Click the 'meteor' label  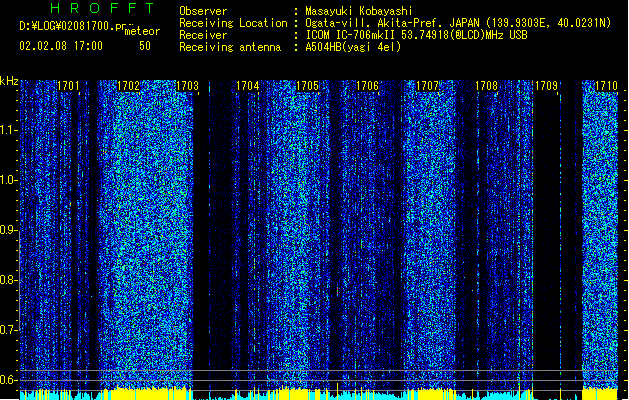pos(142,31)
